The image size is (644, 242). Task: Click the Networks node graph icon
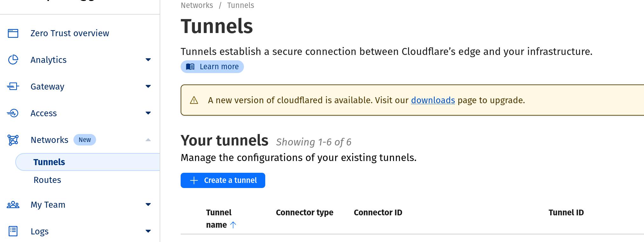coord(13,140)
